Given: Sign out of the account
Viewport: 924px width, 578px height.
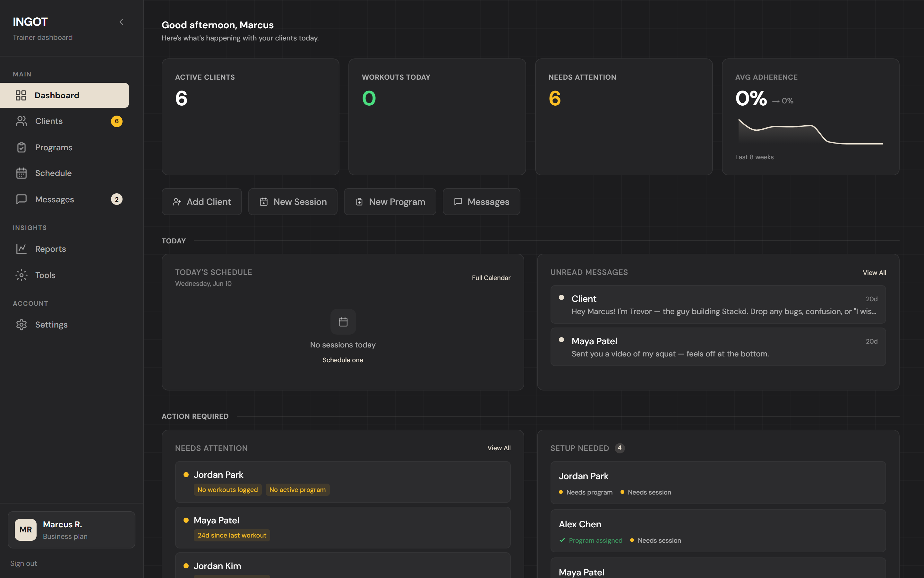Looking at the screenshot, I should pos(24,563).
